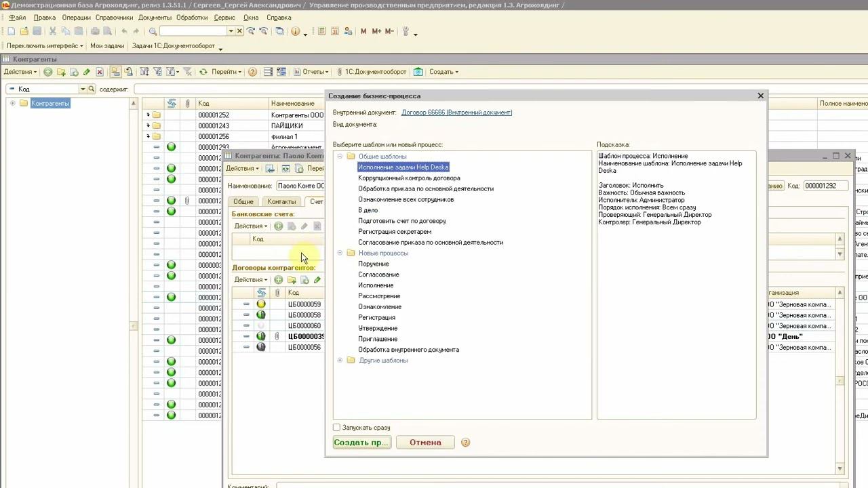868x488 pixels.
Task: Click the green refresh icon before Перейти
Action: tap(202, 72)
